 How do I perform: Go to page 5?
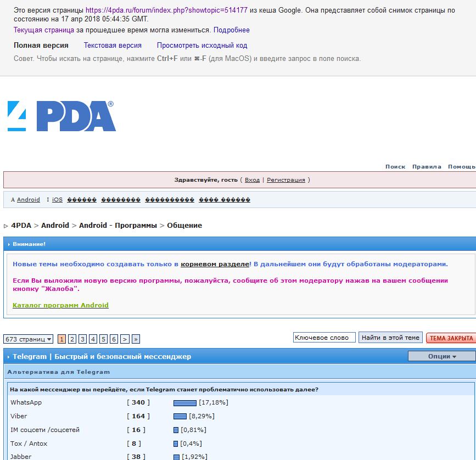pyautogui.click(x=104, y=339)
